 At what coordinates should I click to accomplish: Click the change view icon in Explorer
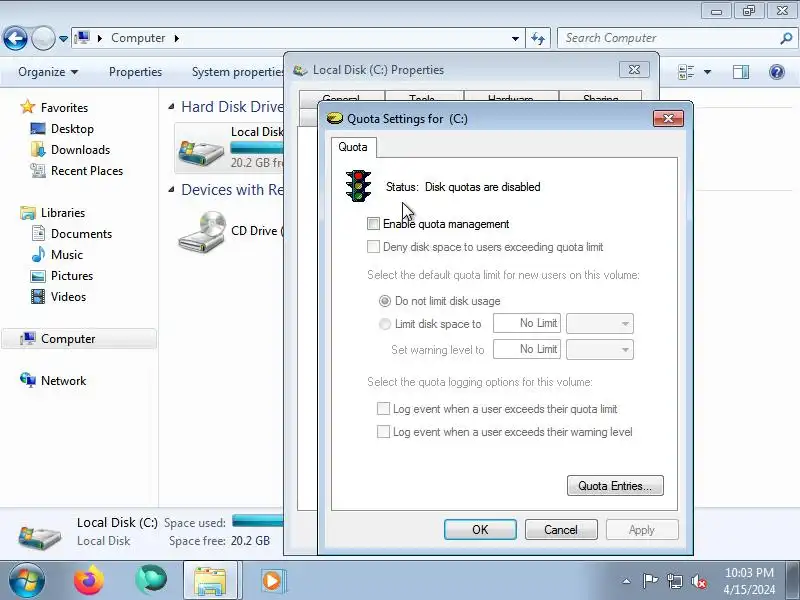[686, 72]
